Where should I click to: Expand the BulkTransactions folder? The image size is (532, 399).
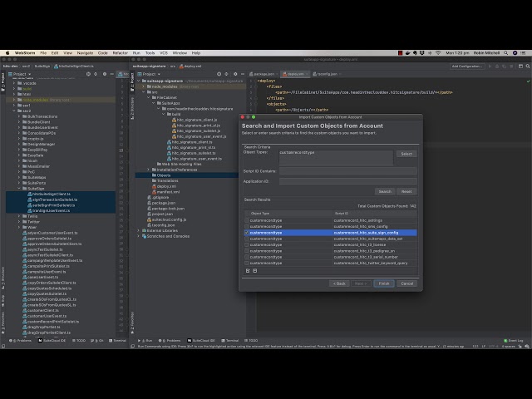point(19,116)
